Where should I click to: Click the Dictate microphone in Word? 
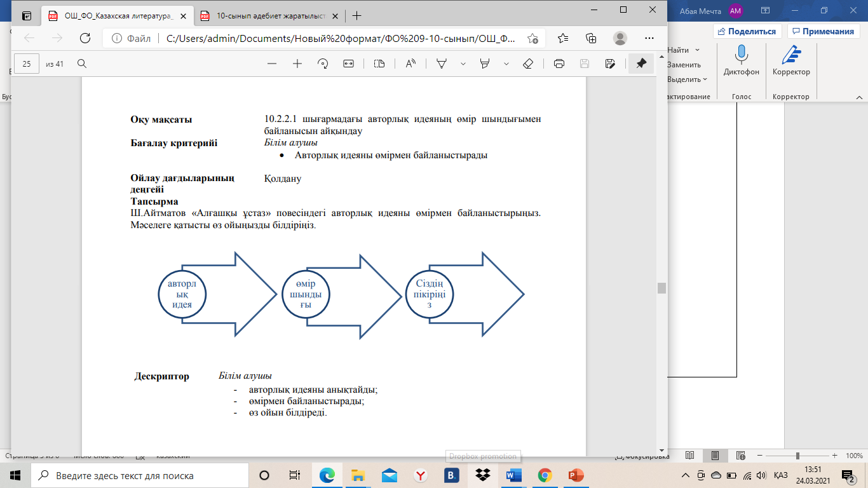coord(741,61)
